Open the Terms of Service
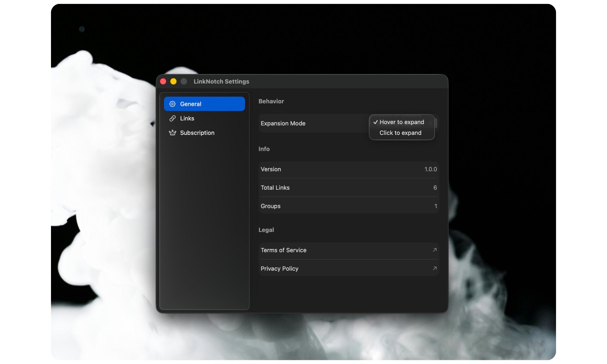The width and height of the screenshot is (607, 364). [283, 250]
